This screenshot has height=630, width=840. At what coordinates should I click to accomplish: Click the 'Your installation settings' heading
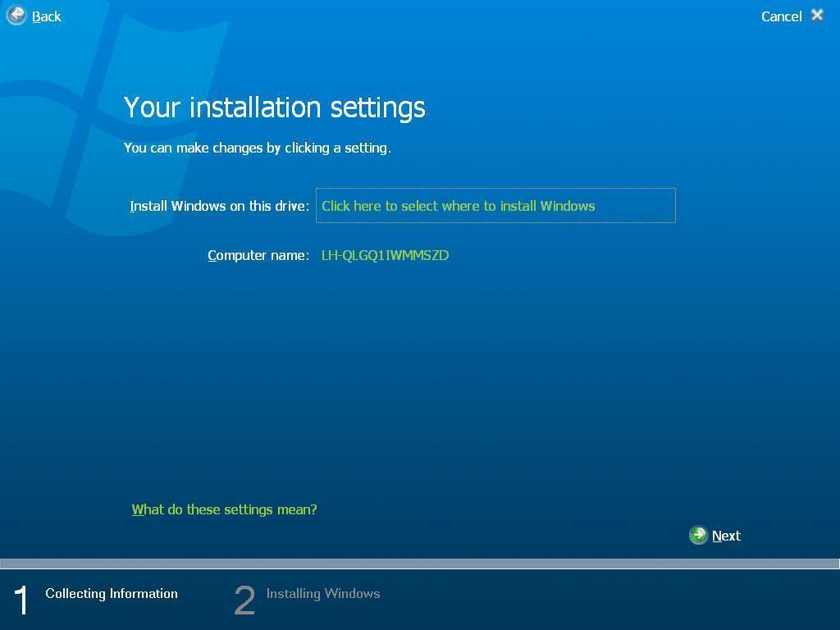point(274,107)
